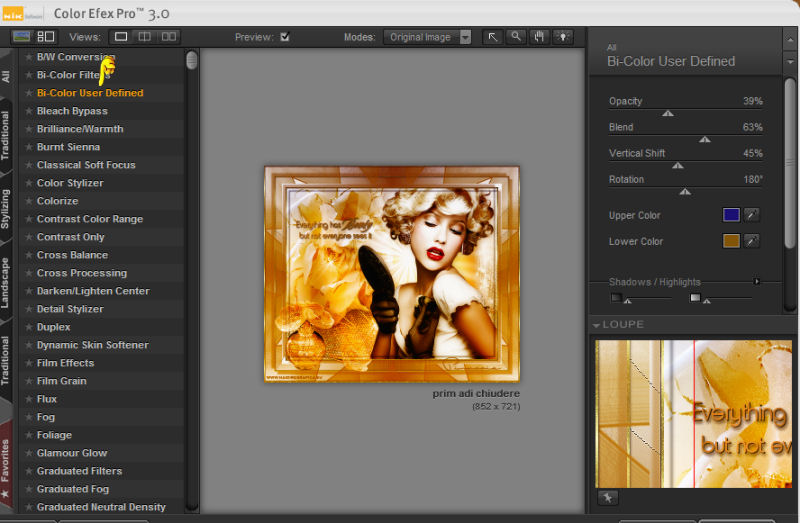
Task: Open the Modes dropdown
Action: coord(427,37)
